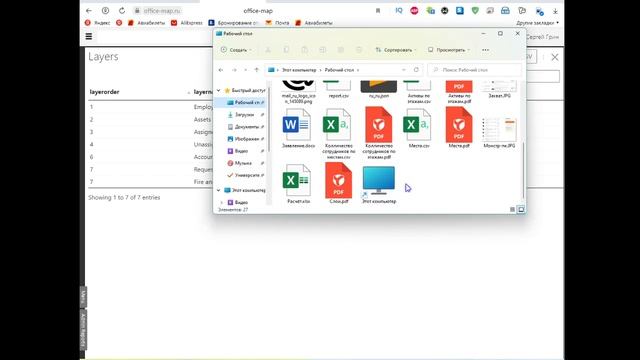Select Загрузки in the sidebar
This screenshot has width=640, height=360.
(244, 115)
